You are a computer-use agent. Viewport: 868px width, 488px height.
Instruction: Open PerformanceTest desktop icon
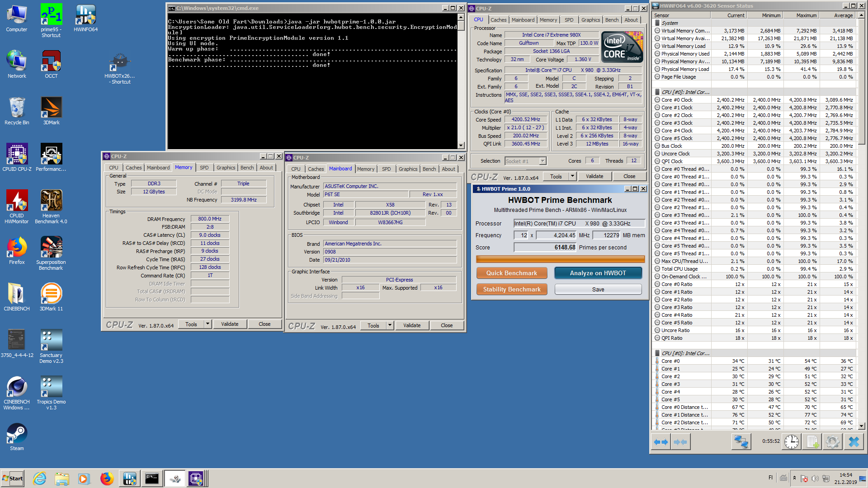(x=51, y=158)
